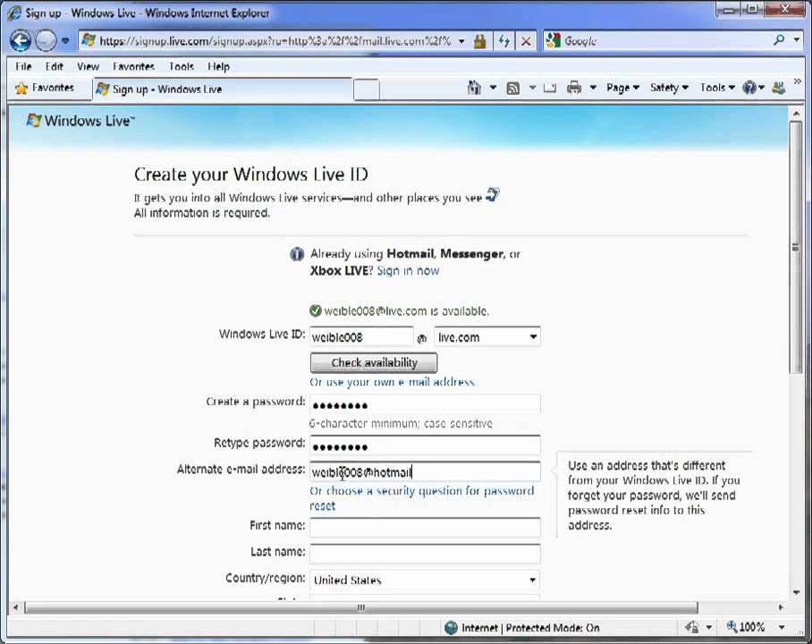
Task: Click the Windows Live ID username field
Action: (361, 337)
